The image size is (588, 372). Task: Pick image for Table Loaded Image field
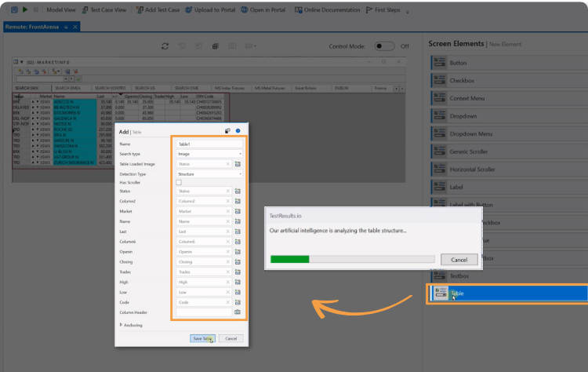point(238,164)
